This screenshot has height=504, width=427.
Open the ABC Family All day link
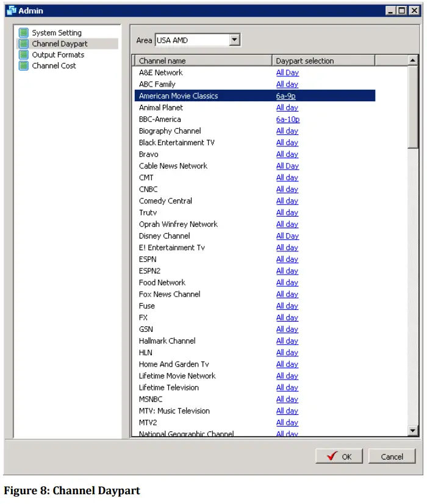point(287,84)
